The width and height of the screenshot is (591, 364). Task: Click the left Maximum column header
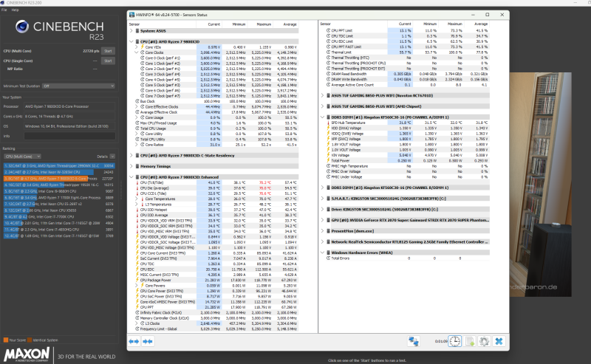tap(264, 24)
